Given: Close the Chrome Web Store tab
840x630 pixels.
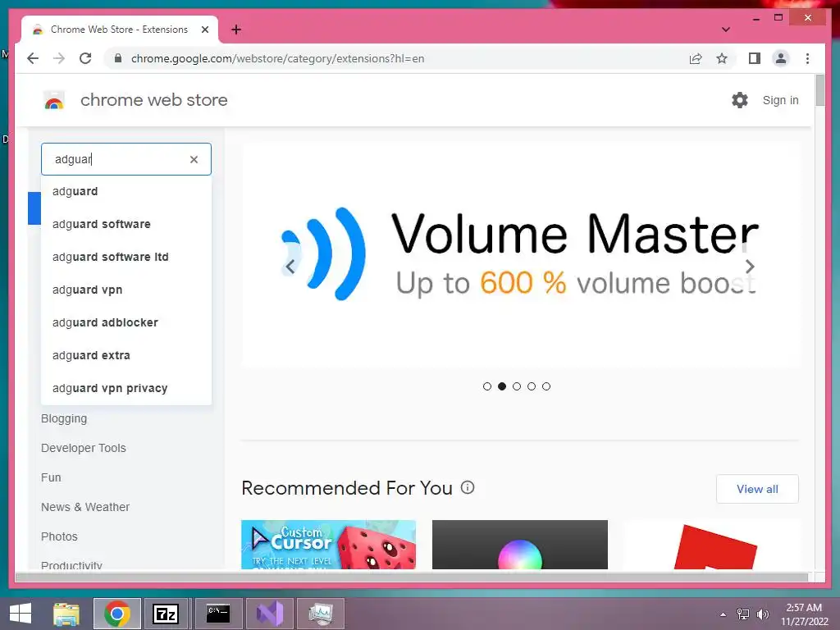Looking at the screenshot, I should pos(204,30).
